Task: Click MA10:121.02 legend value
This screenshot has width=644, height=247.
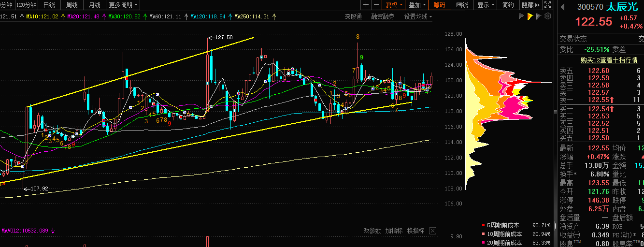Action: pos(42,16)
